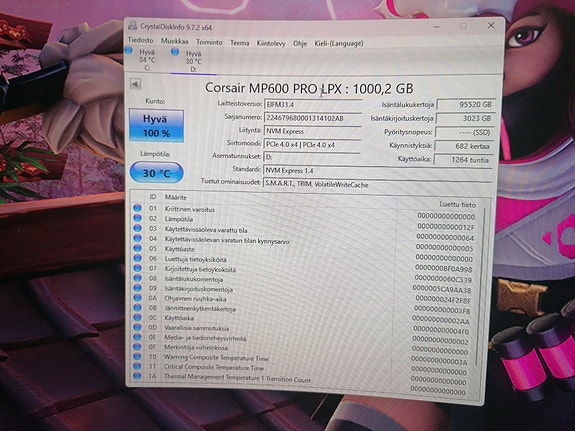Viewport: 575px width, 431px height.
Task: Click the previous disk arrow button
Action: point(135,84)
